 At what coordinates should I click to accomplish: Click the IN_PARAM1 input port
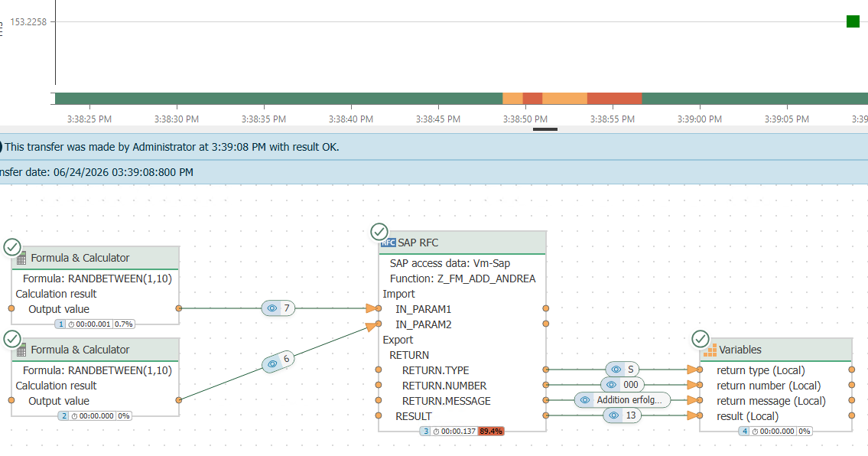(379, 308)
